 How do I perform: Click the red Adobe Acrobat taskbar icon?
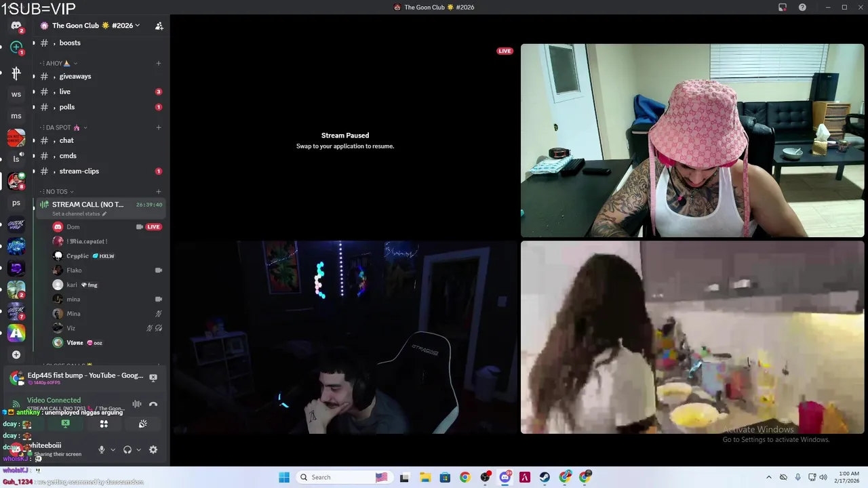525,477
